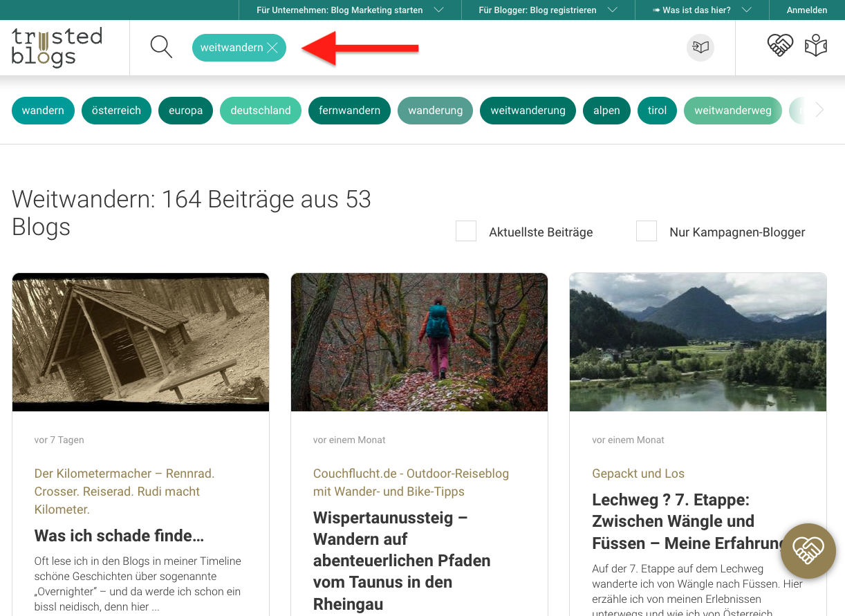Go to trusted blogs logo homepage
The width and height of the screenshot is (845, 616).
(x=57, y=47)
